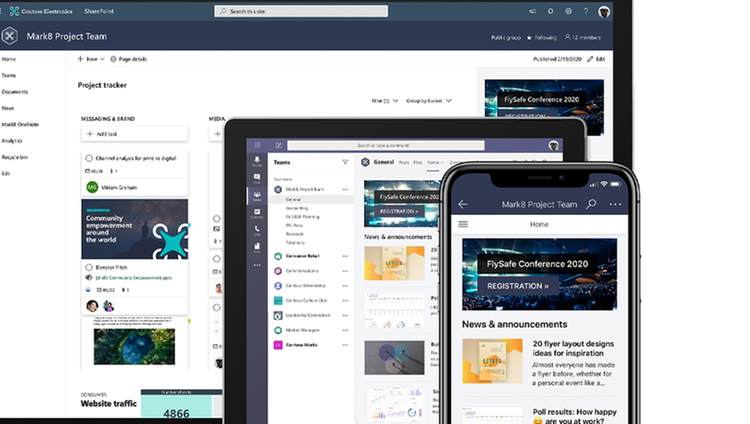The image size is (750, 424).
Task: Mark the Elevator Pitch task complete
Action: [89, 268]
